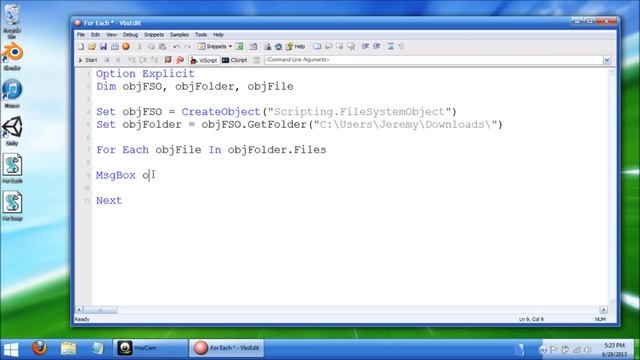The width and height of the screenshot is (640, 360).
Task: Click the network signal tray icon
Action: 576,350
